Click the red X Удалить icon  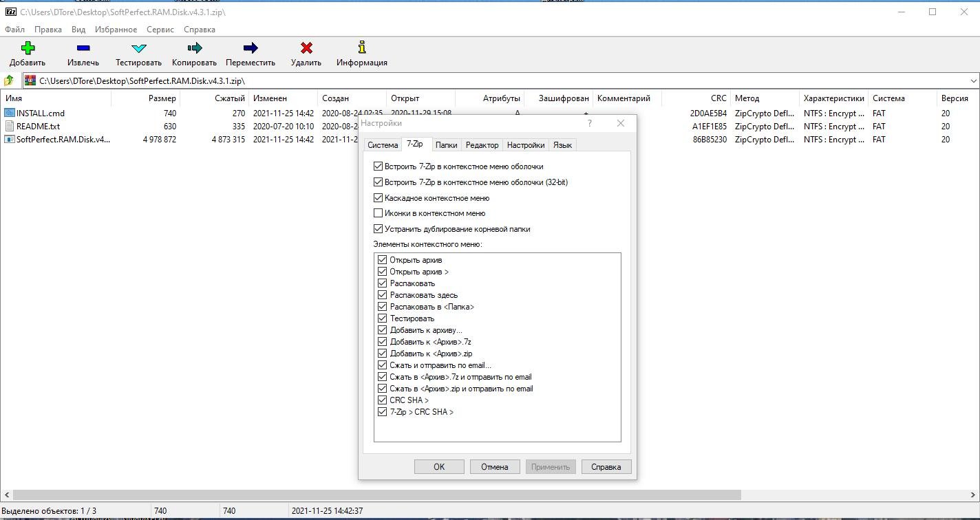306,47
